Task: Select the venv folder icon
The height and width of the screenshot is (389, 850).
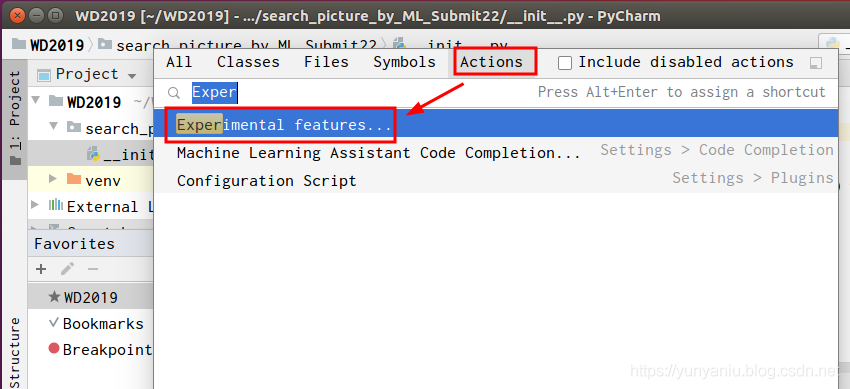Action: [74, 179]
